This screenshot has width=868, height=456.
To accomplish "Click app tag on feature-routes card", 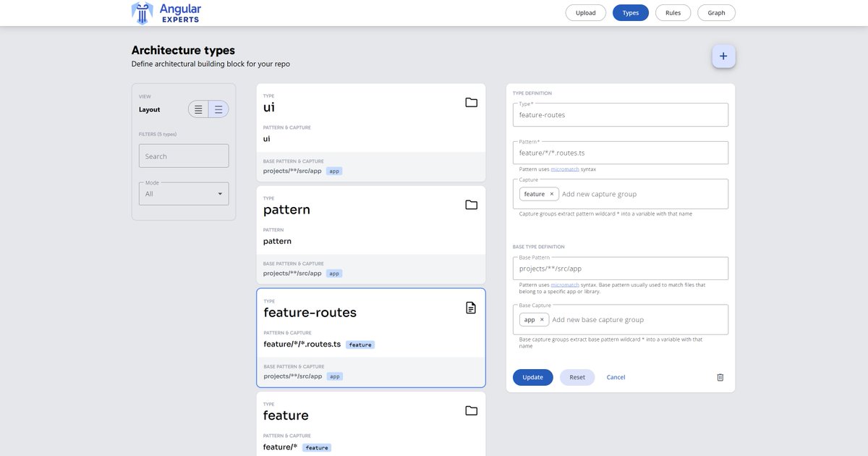I will [334, 376].
